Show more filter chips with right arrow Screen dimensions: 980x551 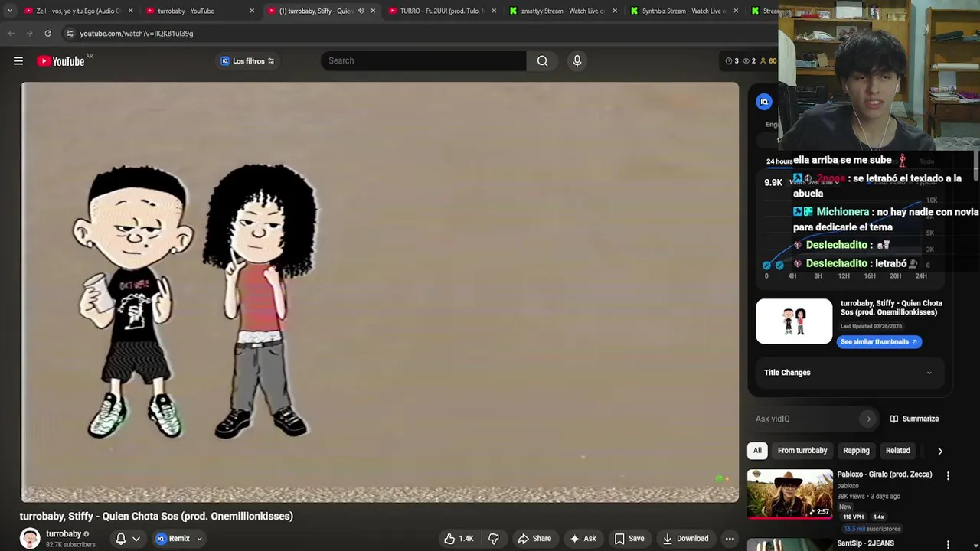click(939, 451)
